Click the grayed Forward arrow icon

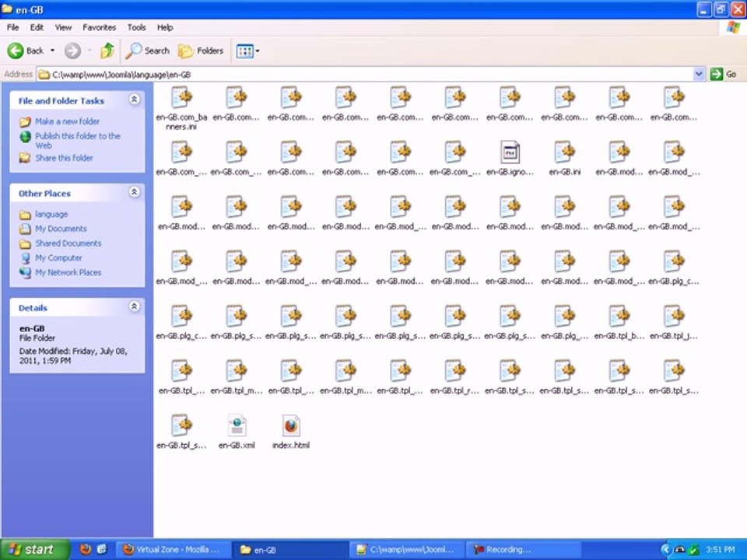point(72,51)
